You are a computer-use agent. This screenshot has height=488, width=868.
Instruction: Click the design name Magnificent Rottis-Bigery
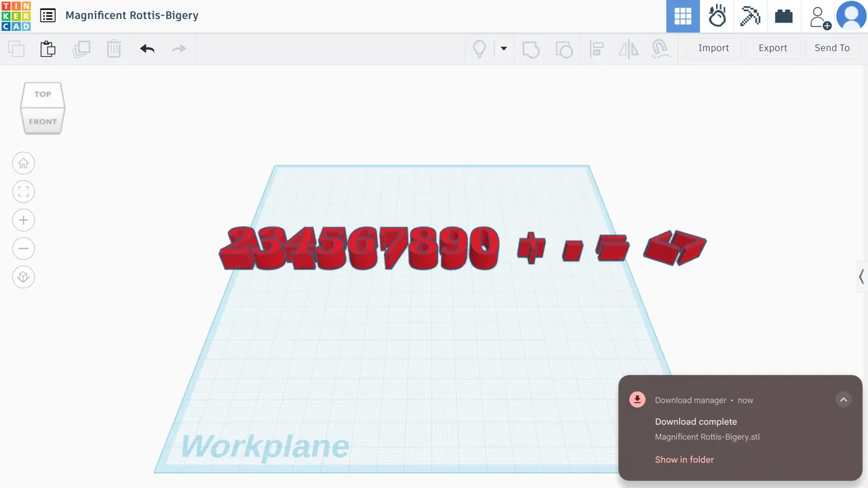pos(132,16)
